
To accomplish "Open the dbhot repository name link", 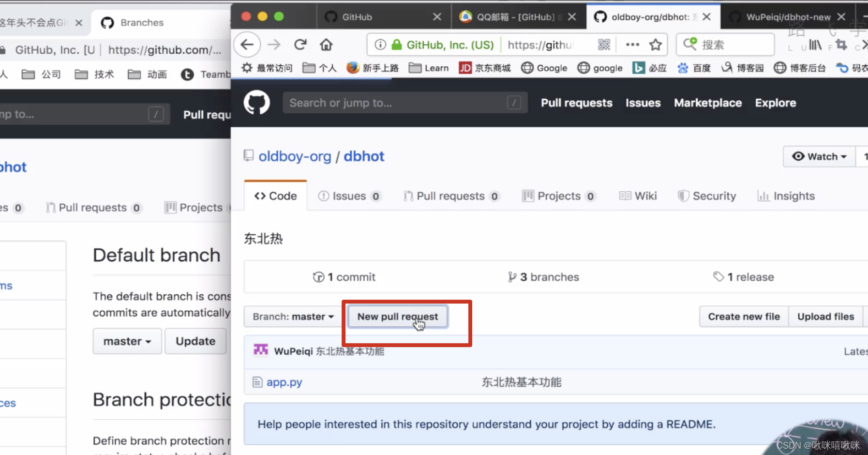I will (364, 156).
